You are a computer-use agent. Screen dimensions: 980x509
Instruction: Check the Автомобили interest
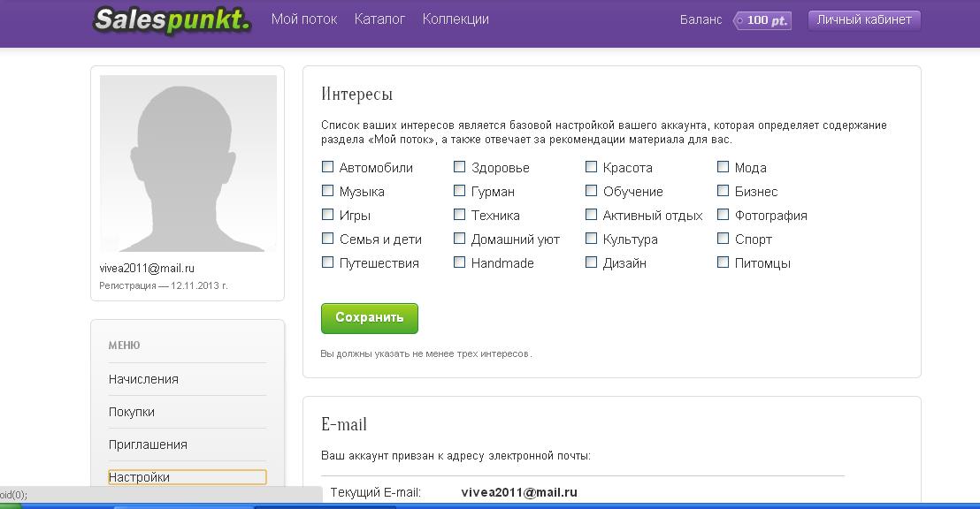(327, 167)
